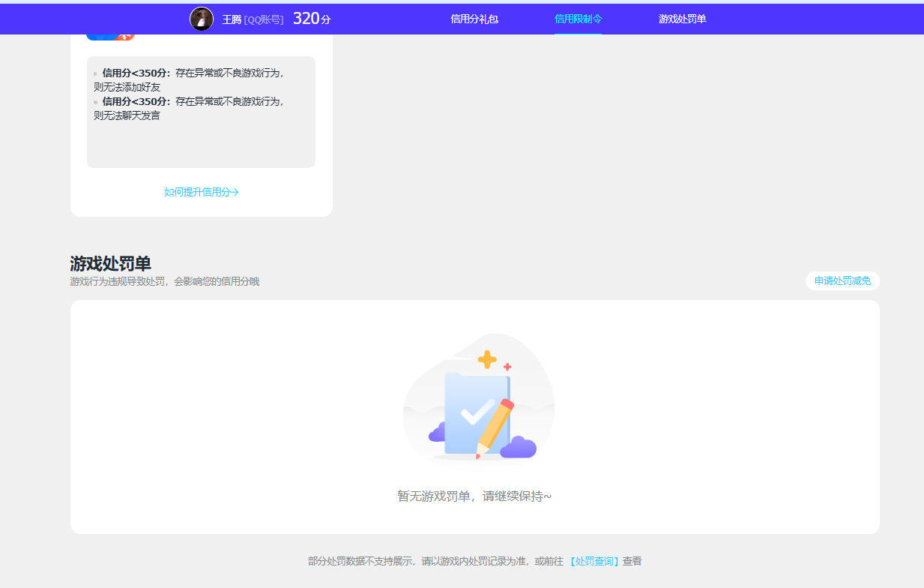
Task: Click the 游戏处罚单 section heading
Action: [111, 263]
